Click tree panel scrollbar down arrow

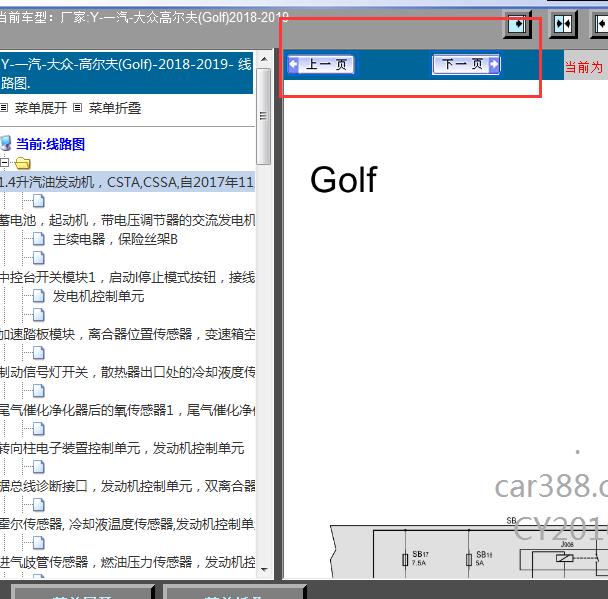264,570
